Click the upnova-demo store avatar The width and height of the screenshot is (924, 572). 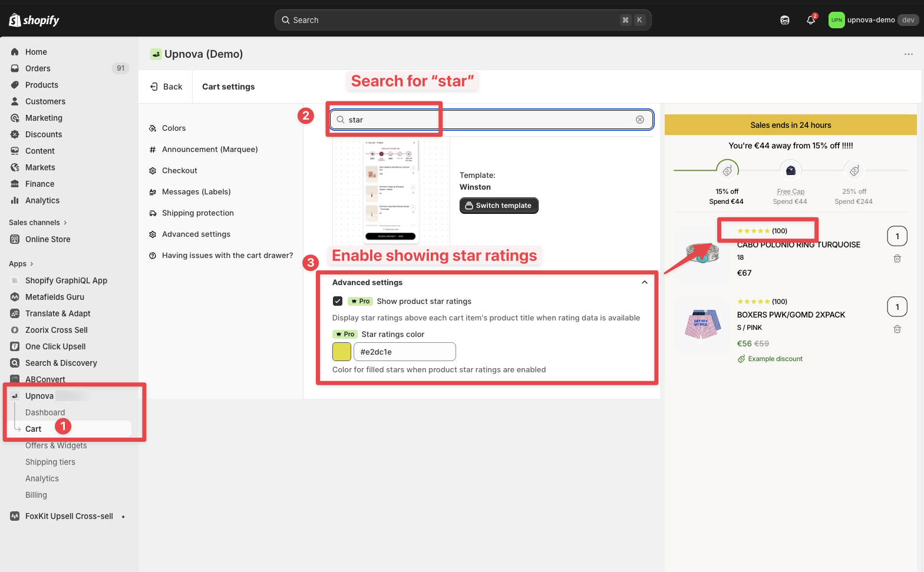[x=836, y=20]
